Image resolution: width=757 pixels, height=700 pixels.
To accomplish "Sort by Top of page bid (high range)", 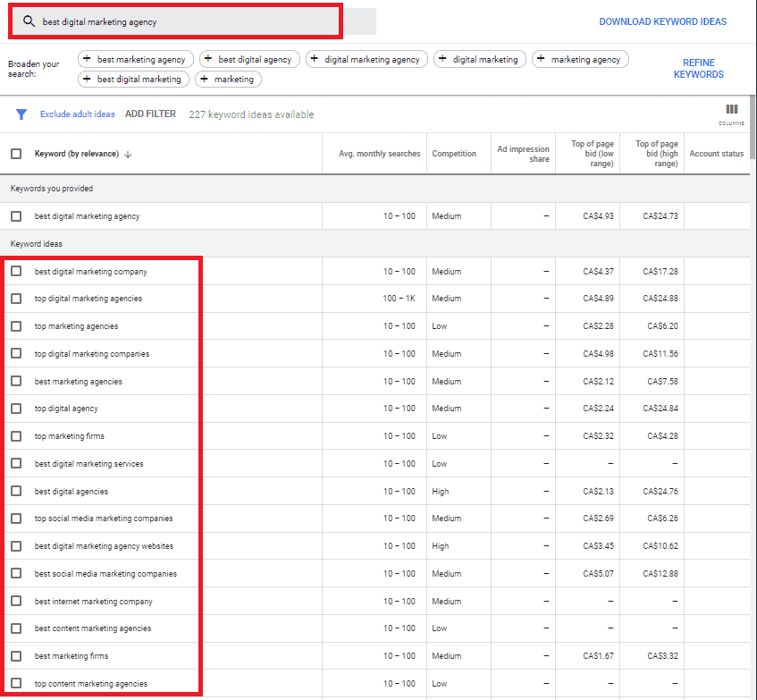I will [x=657, y=154].
